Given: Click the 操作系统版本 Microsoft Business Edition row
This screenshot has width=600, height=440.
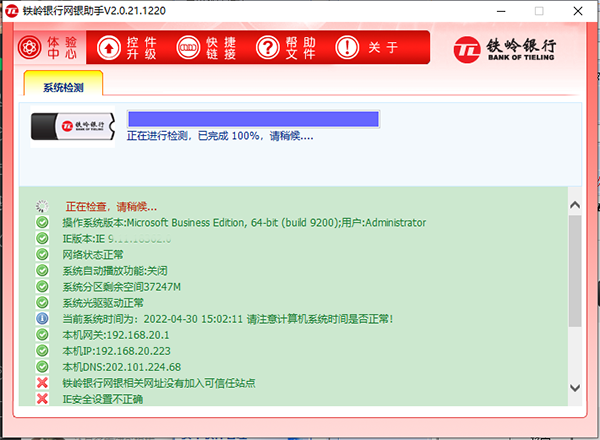Looking at the screenshot, I should click(x=244, y=223).
